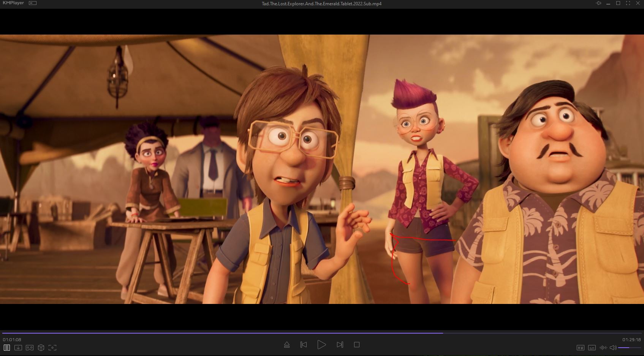Skip to the previous track
Image resolution: width=644 pixels, height=356 pixels.
point(304,345)
